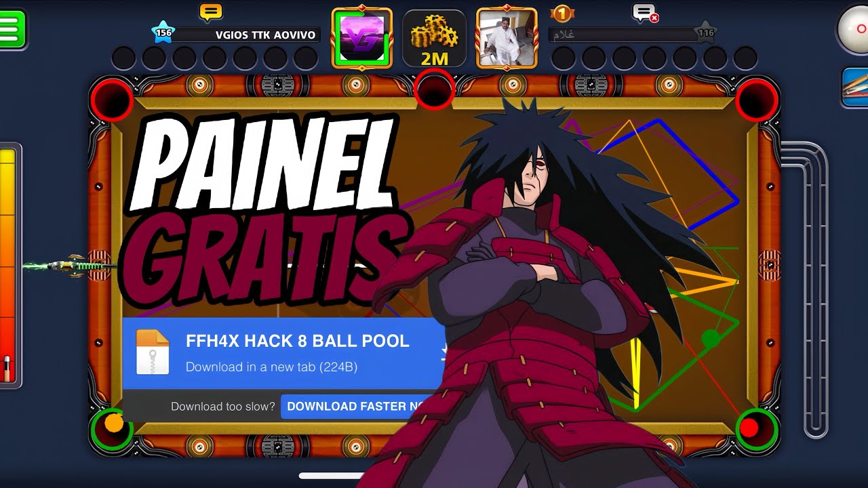Click the level 156 star badge
Screen dimensions: 868x488
[163, 33]
